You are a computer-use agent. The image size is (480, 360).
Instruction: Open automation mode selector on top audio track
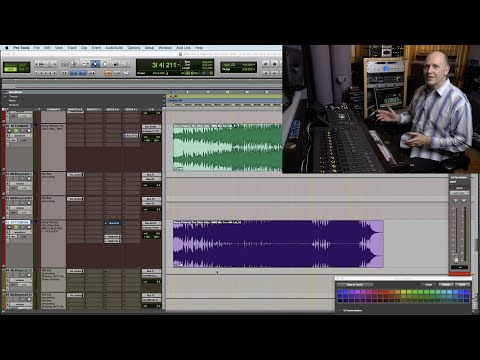point(24,140)
